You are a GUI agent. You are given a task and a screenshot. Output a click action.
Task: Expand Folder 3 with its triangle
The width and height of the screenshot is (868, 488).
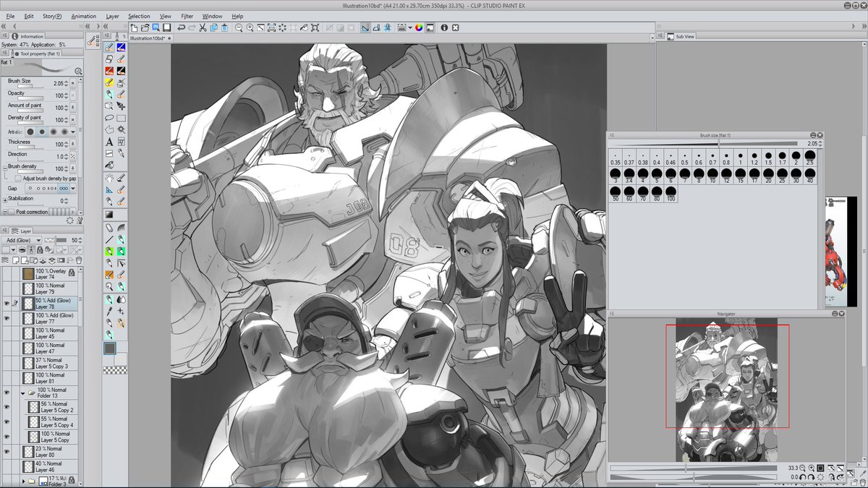coord(23,481)
